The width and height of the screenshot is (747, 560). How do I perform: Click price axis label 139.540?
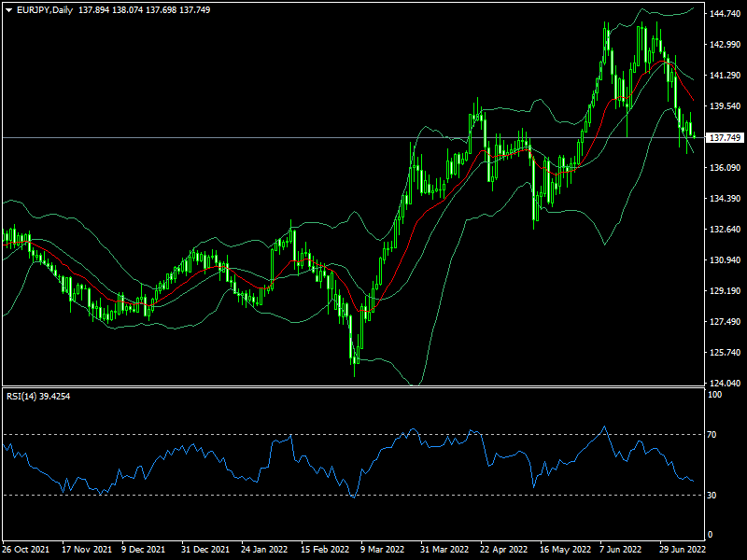tap(726, 105)
